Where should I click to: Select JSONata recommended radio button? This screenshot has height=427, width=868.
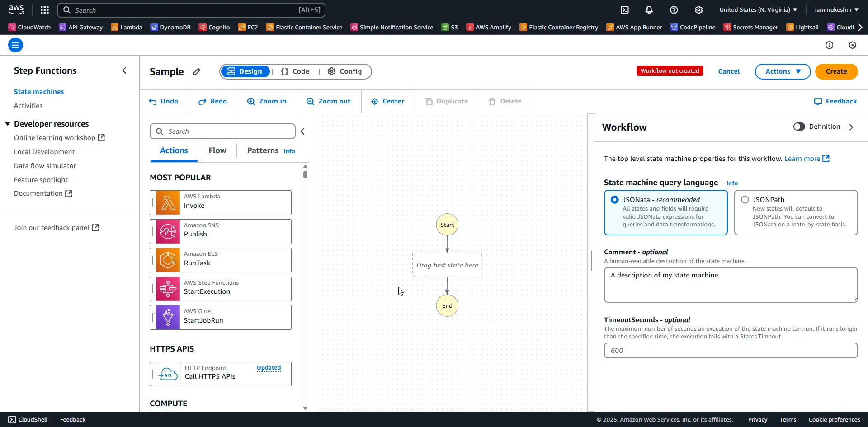point(615,200)
